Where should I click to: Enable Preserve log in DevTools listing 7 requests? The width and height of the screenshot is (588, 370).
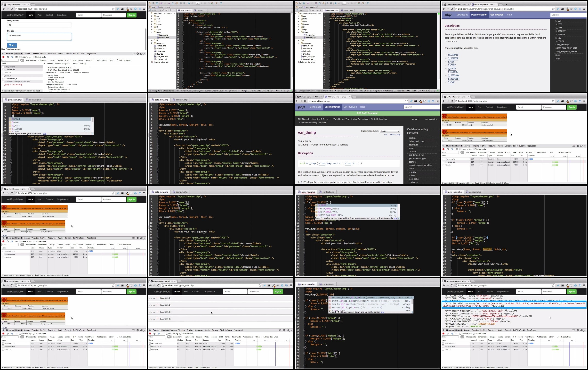[20, 57]
